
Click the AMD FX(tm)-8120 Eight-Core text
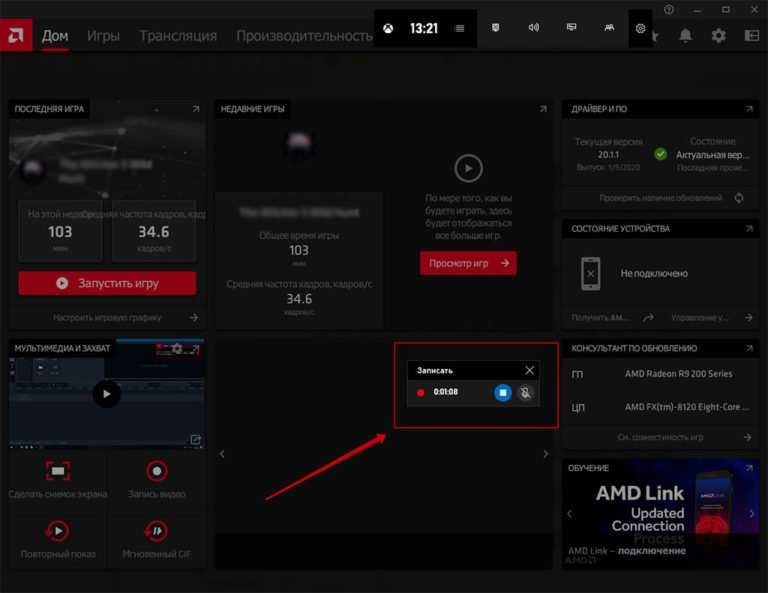point(687,407)
